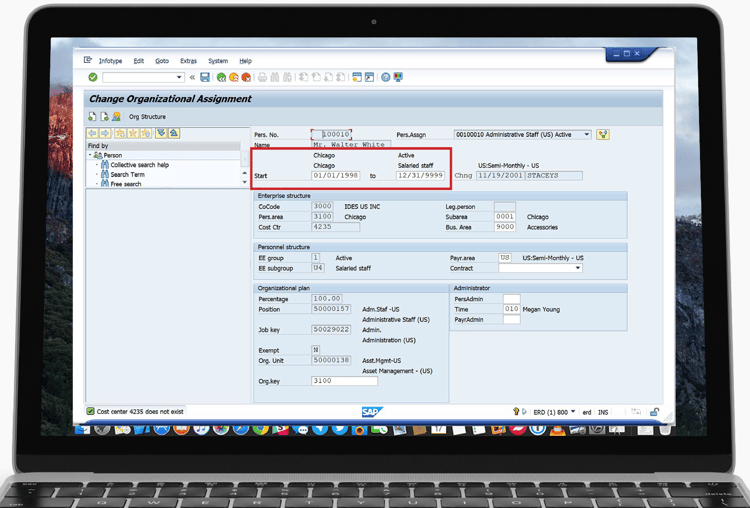This screenshot has height=508, width=750.
Task: Click the right arrow in Find by panel
Action: tap(105, 133)
